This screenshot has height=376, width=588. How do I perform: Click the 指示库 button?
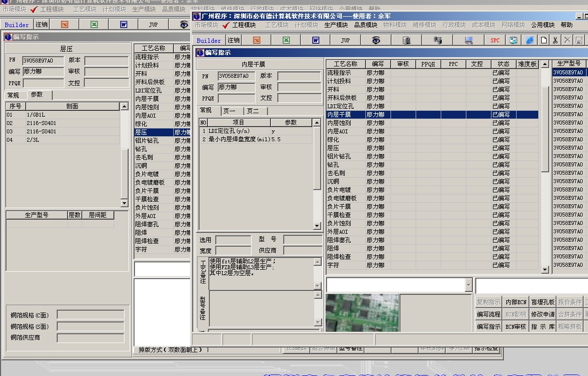[543, 326]
